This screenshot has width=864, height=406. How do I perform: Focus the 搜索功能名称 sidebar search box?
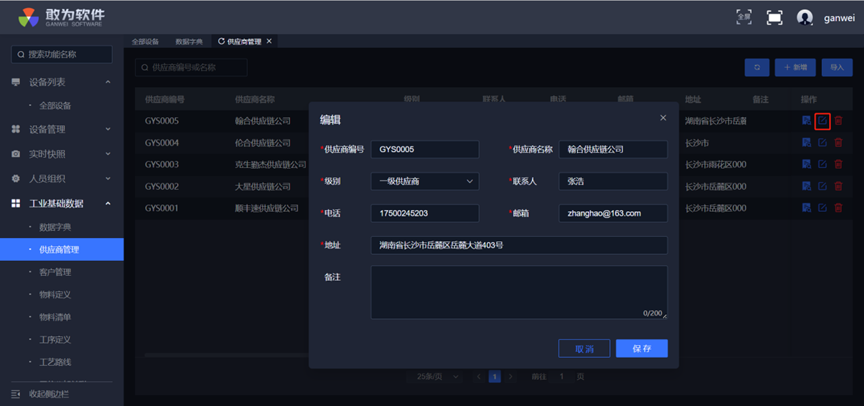pos(62,55)
